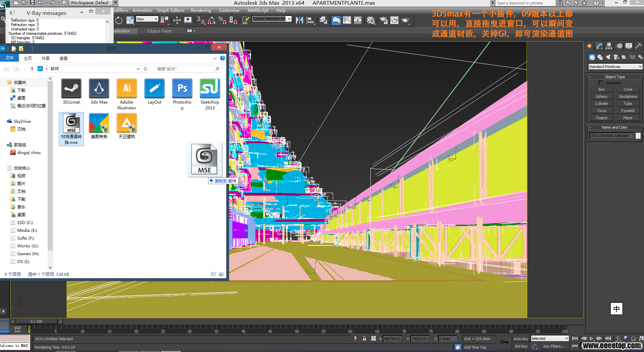Toggle the Graphite Modeling ribbon icon
The image size is (644, 352).
click(x=336, y=20)
